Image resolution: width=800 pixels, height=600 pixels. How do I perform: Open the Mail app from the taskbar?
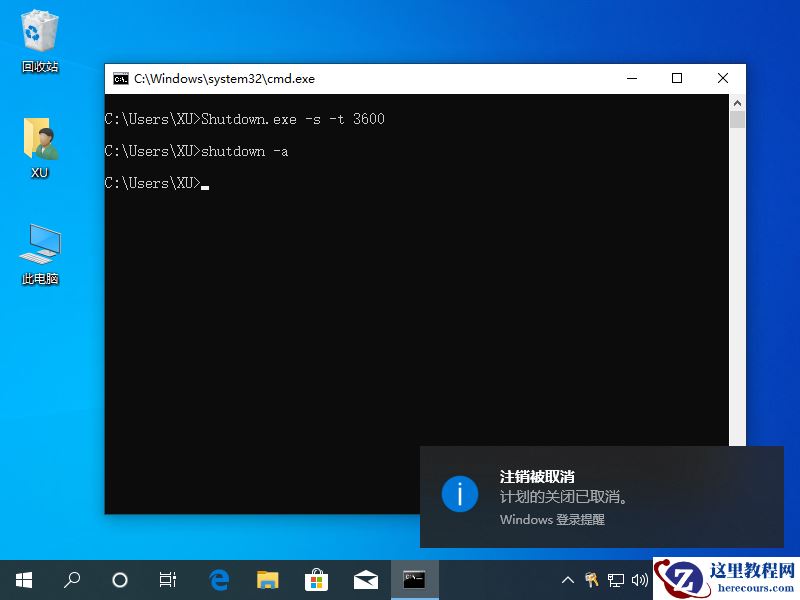(365, 580)
